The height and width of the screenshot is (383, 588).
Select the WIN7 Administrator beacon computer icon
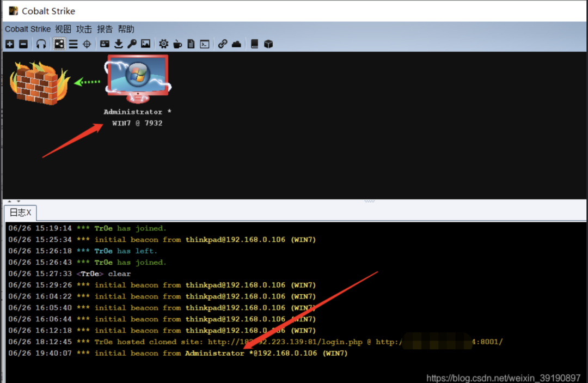138,79
